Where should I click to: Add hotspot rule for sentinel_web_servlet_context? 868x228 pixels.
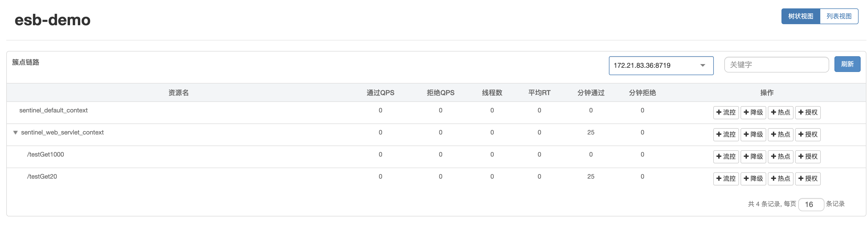tap(780, 134)
